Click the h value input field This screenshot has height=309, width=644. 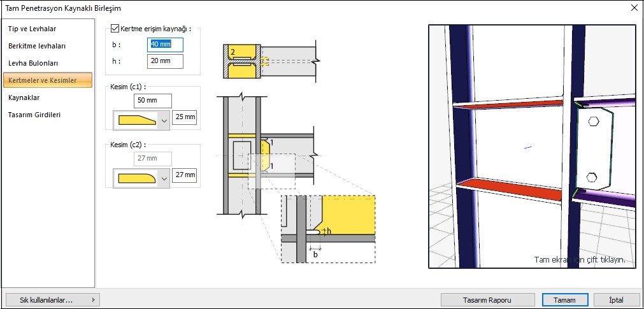coord(165,61)
